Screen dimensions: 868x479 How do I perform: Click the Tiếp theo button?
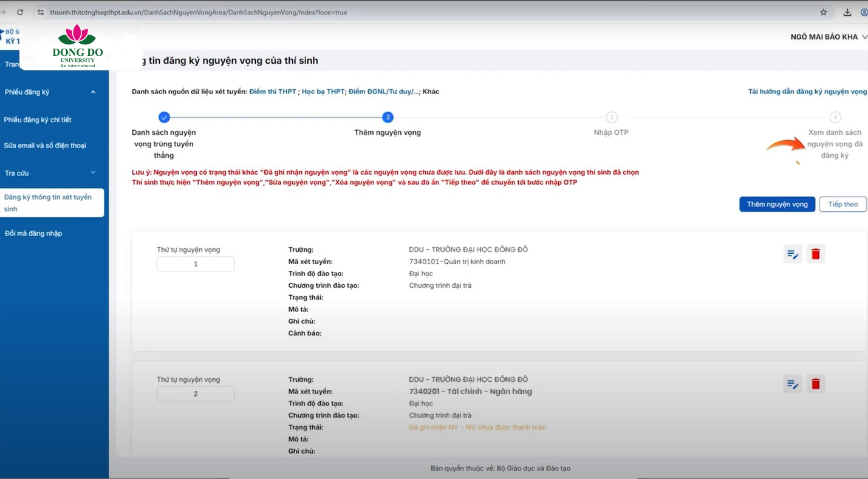coord(843,205)
